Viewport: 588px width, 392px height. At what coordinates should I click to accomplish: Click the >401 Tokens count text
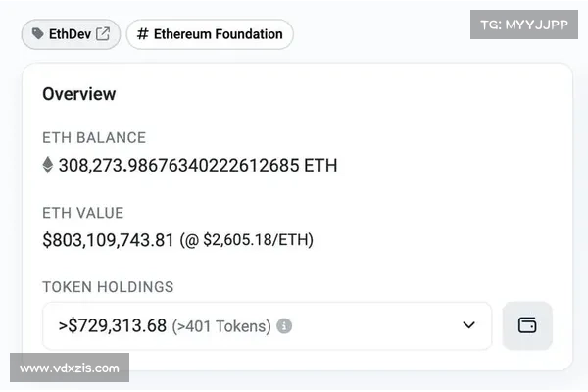[221, 325]
